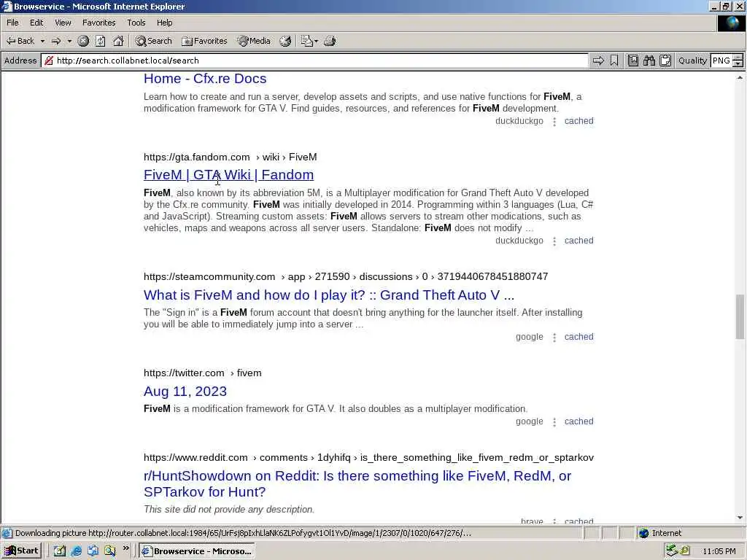Open the File menu
747x560 pixels.
[x=12, y=23]
